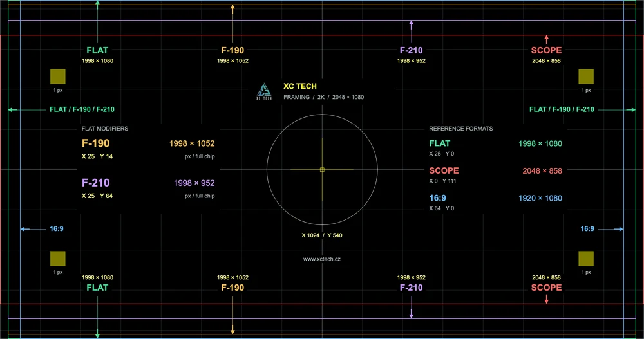Click the large purple 1998 × 952 value

point(194,183)
